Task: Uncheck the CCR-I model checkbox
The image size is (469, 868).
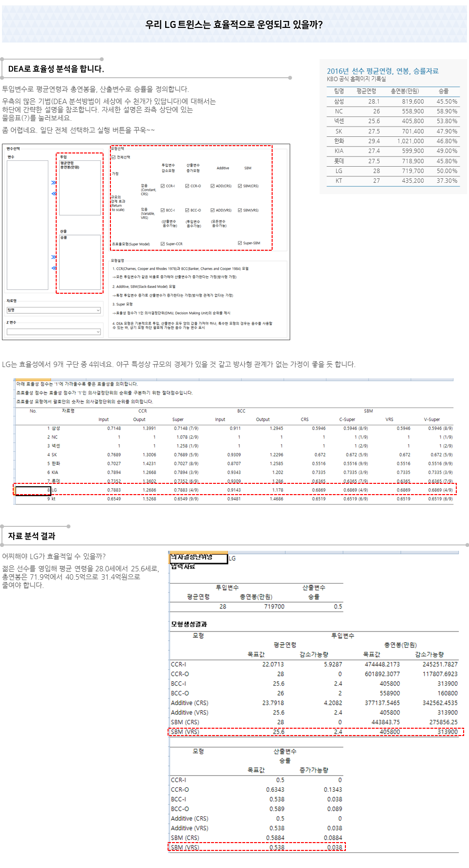Action: (x=163, y=186)
